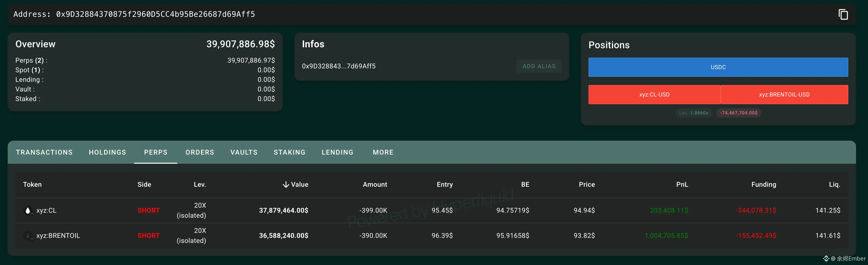
Task: Click the red xyz:CL-USD position bar
Action: pos(654,95)
